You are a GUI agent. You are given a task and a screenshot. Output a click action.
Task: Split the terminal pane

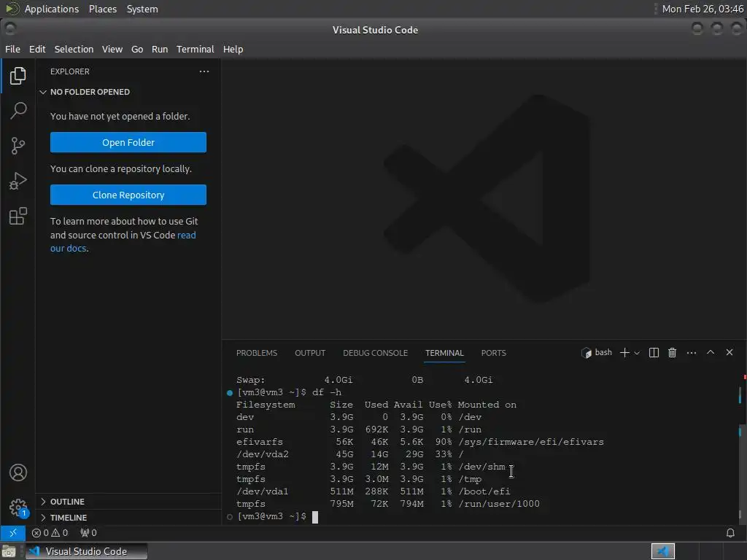click(x=654, y=353)
